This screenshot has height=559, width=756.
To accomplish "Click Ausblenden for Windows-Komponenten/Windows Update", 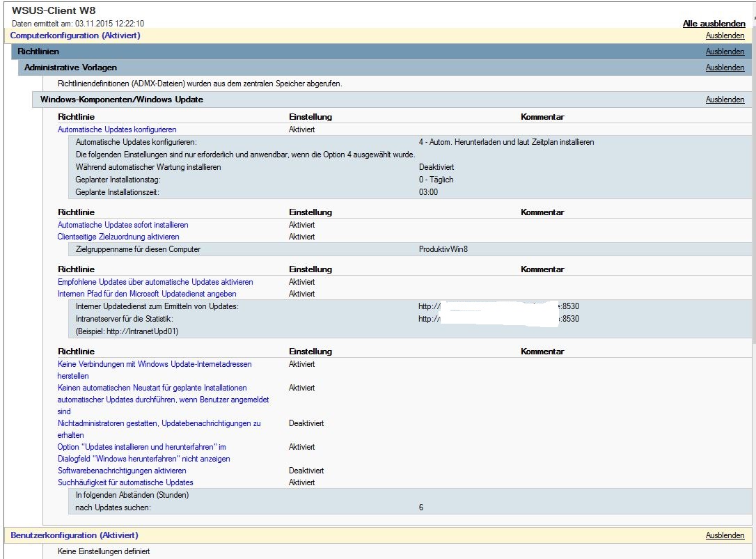I will 725,100.
